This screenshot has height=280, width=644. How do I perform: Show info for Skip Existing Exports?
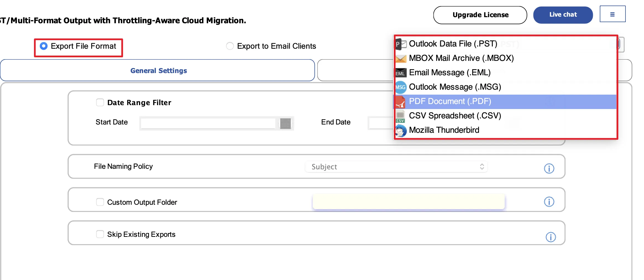coord(551,237)
